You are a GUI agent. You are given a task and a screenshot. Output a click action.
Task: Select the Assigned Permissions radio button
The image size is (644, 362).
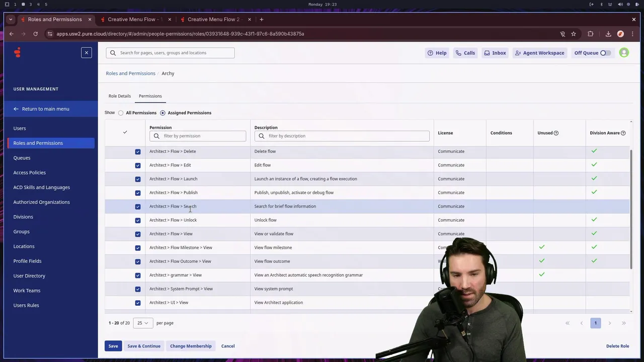click(163, 113)
